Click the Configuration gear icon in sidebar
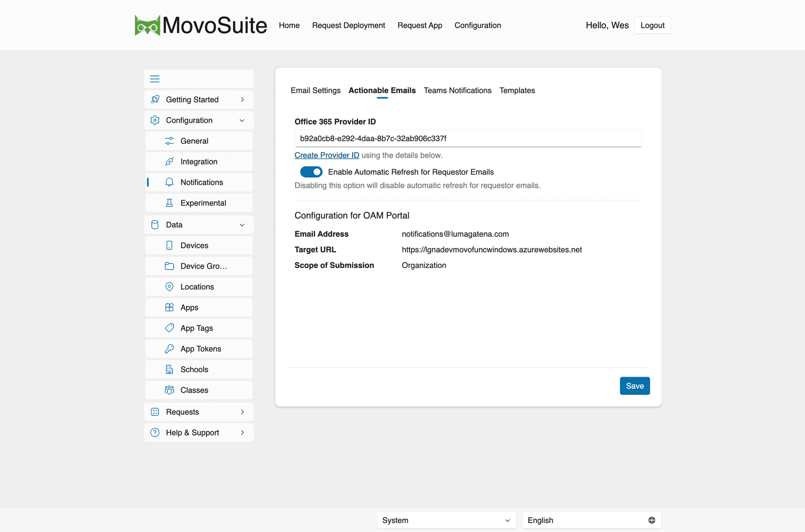This screenshot has height=532, width=805. (155, 120)
